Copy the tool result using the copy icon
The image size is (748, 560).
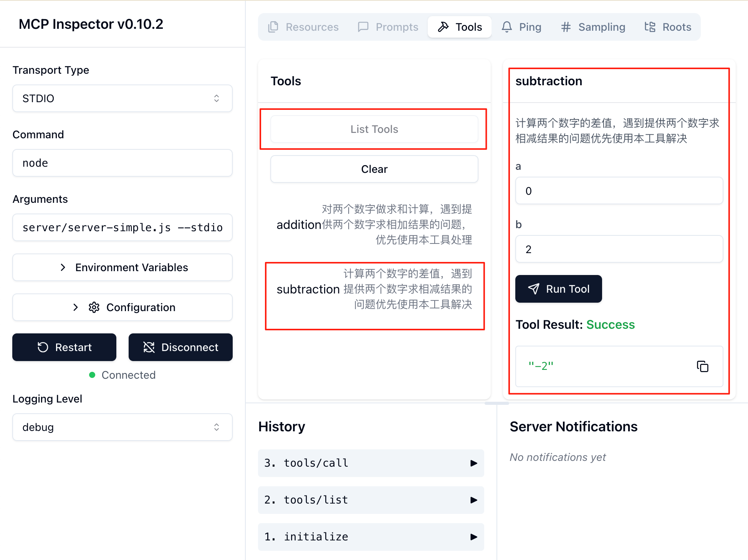click(703, 366)
